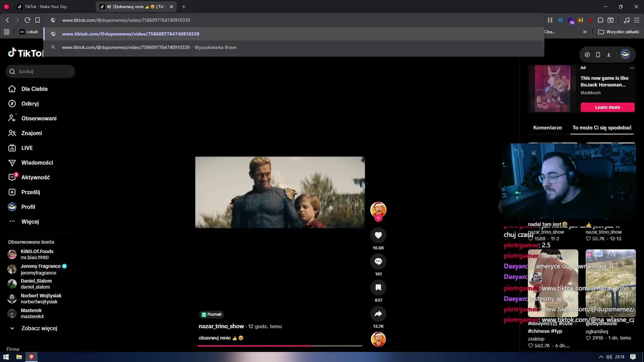Image resolution: width=644 pixels, height=362 pixels.
Task: Save video with the bookmark icon
Action: [x=378, y=287]
